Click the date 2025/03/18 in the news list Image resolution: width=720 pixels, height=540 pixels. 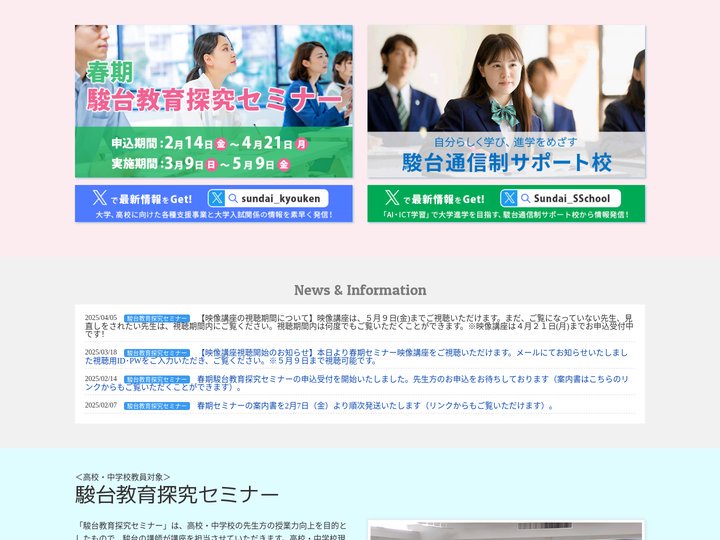pos(101,352)
